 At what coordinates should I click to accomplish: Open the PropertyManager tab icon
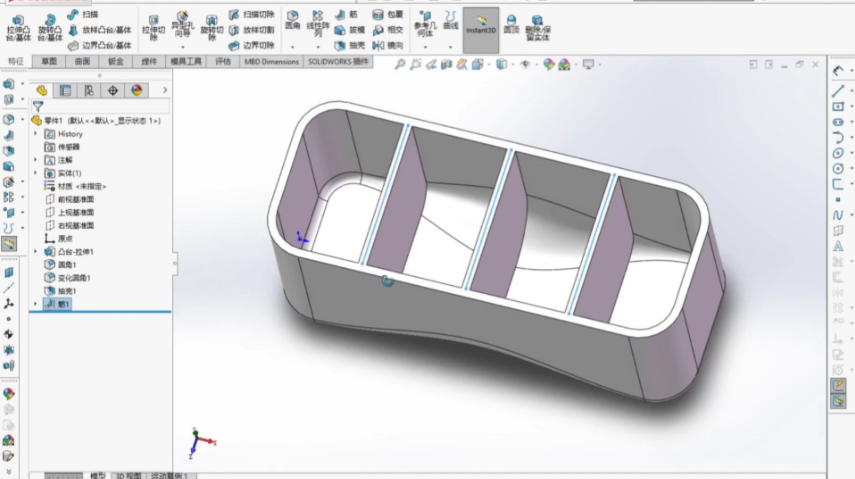click(x=65, y=91)
